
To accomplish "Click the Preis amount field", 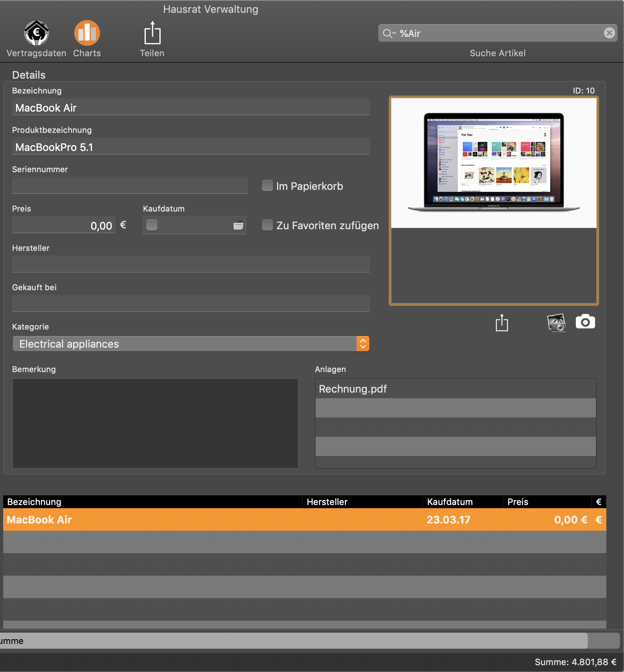I will pos(64,225).
